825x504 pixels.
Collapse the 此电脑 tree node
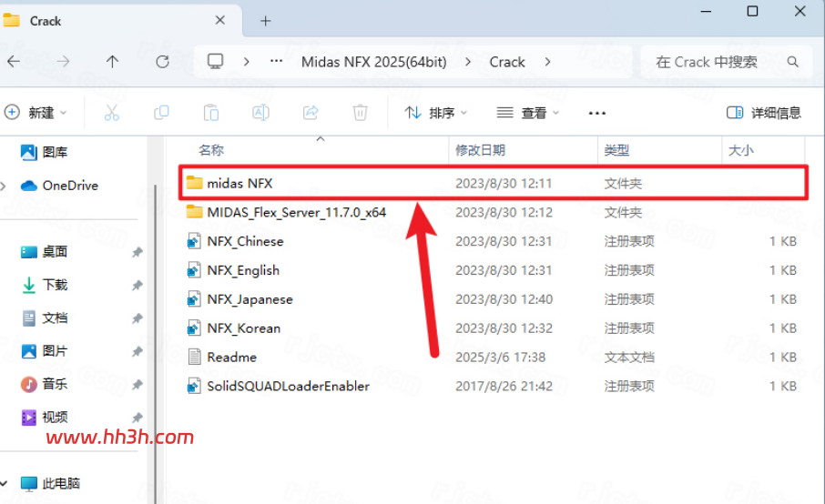point(4,483)
